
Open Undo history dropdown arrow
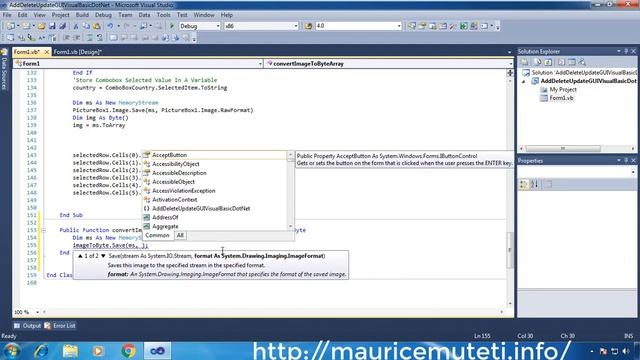(x=118, y=26)
